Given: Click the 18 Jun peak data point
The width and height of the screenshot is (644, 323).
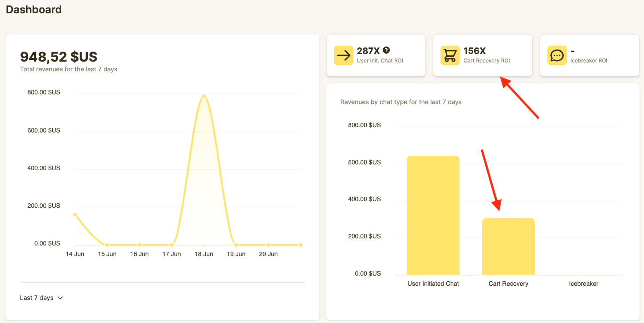Looking at the screenshot, I should pos(204,96).
